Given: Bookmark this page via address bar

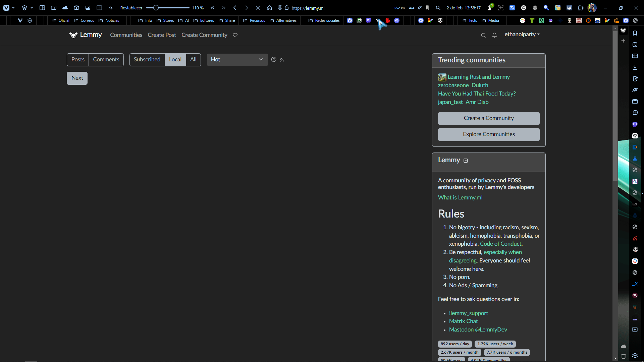Looking at the screenshot, I should (x=427, y=8).
